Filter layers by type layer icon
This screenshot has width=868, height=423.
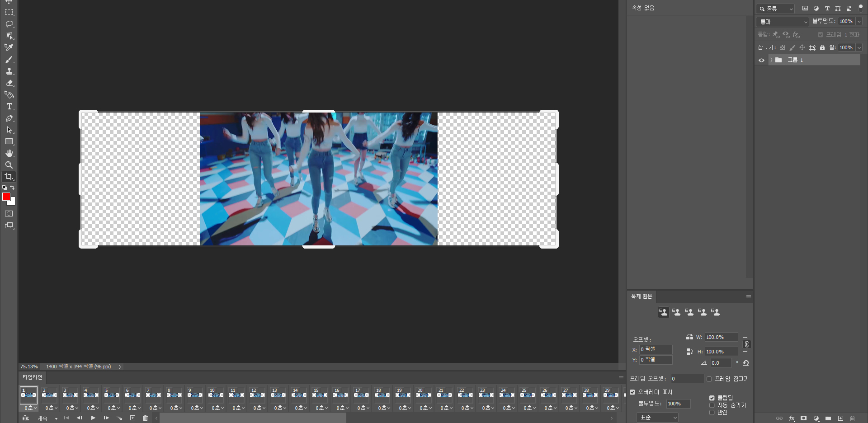click(x=827, y=8)
